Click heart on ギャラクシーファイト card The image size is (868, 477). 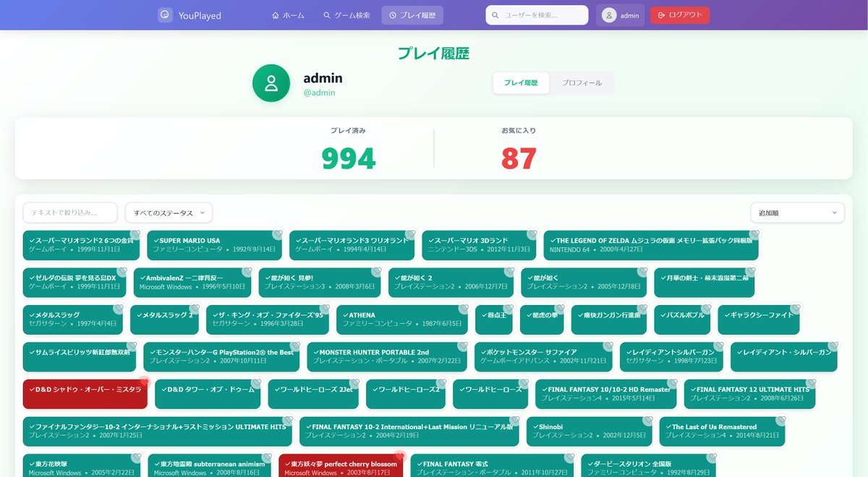coord(795,309)
